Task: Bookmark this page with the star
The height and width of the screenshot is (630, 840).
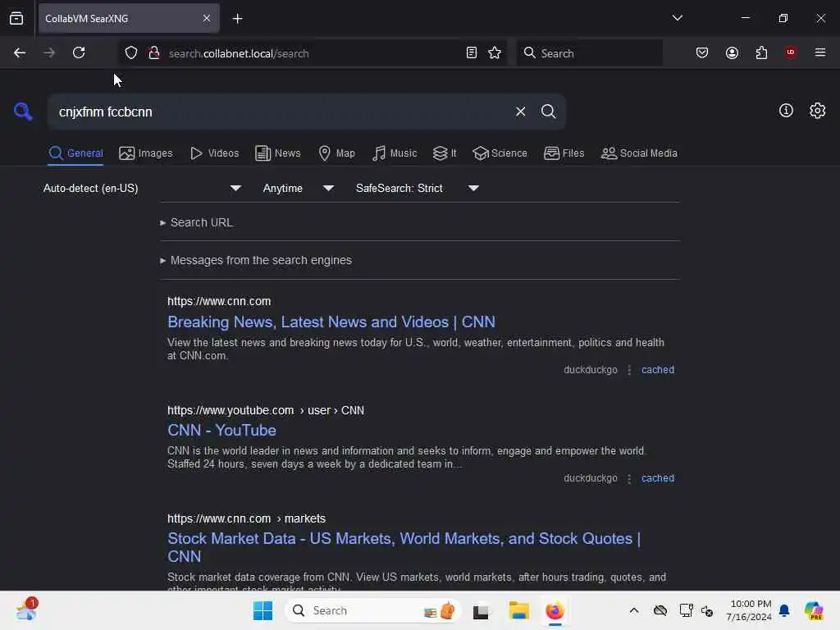Action: [495, 52]
